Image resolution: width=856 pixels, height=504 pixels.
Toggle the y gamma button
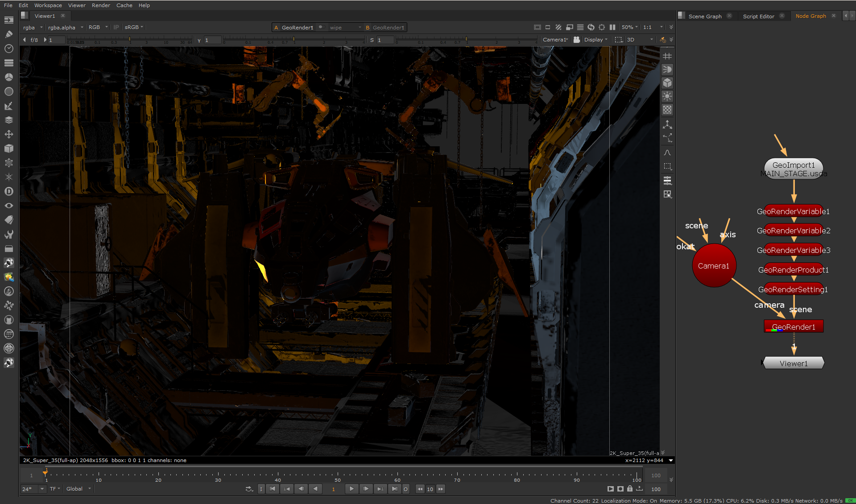click(199, 40)
